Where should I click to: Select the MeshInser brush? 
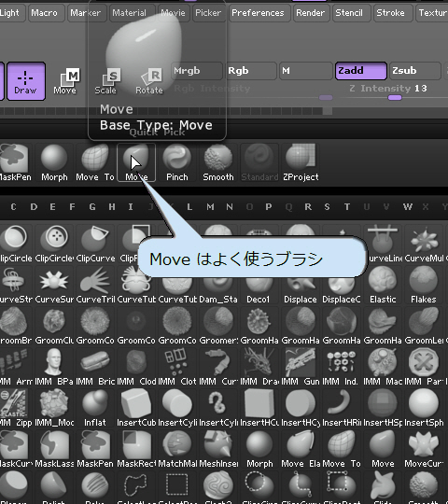point(218,450)
